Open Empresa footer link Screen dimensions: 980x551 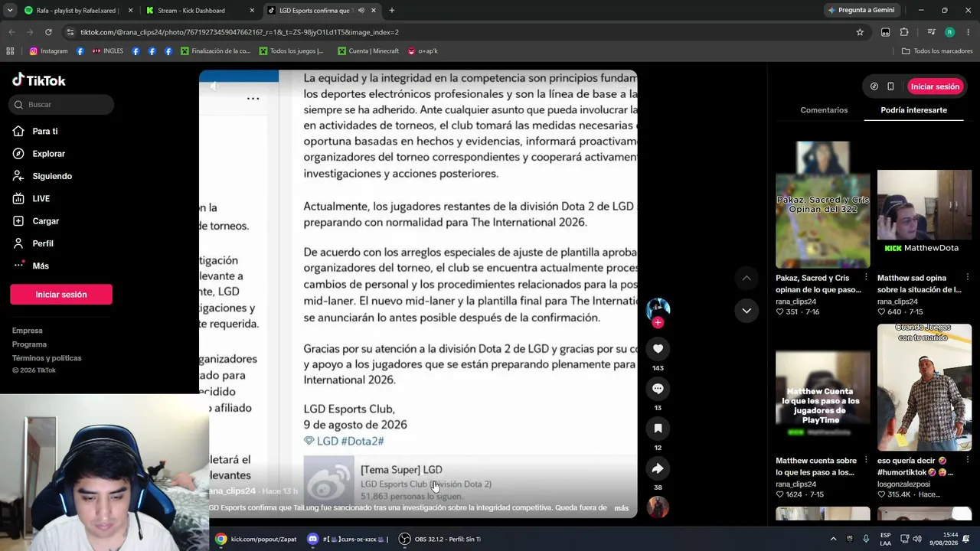point(27,331)
